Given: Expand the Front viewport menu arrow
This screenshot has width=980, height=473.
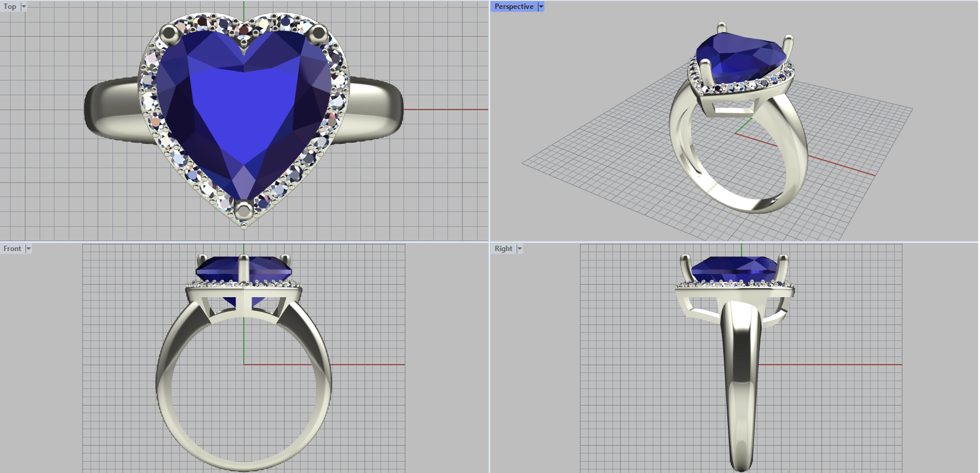Looking at the screenshot, I should pyautogui.click(x=28, y=249).
